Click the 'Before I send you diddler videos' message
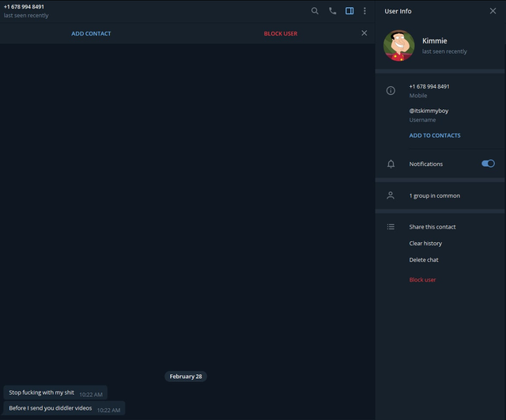 tap(64, 408)
